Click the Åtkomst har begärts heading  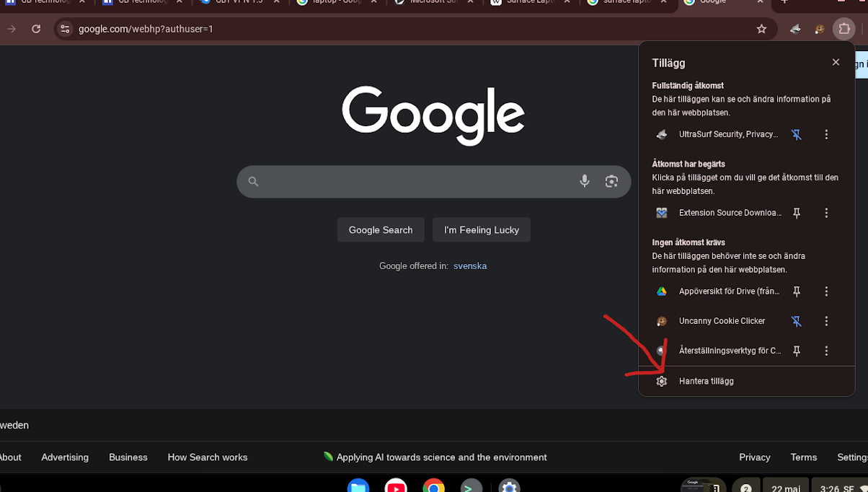pyautogui.click(x=688, y=164)
